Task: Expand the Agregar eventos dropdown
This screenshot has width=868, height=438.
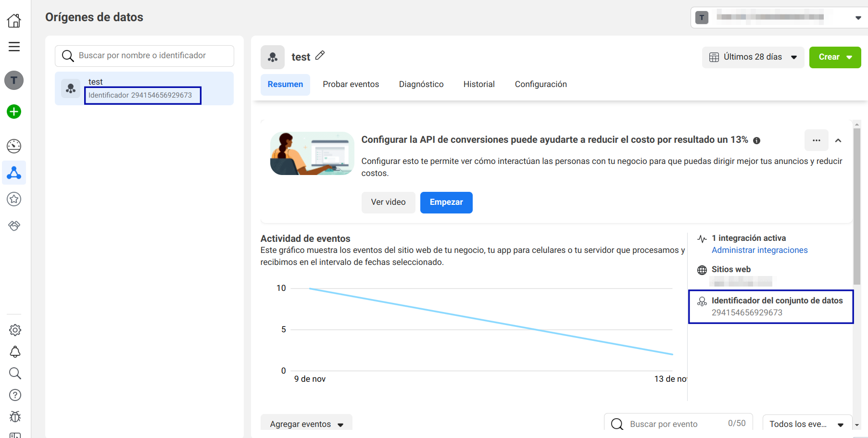Action: [x=306, y=424]
